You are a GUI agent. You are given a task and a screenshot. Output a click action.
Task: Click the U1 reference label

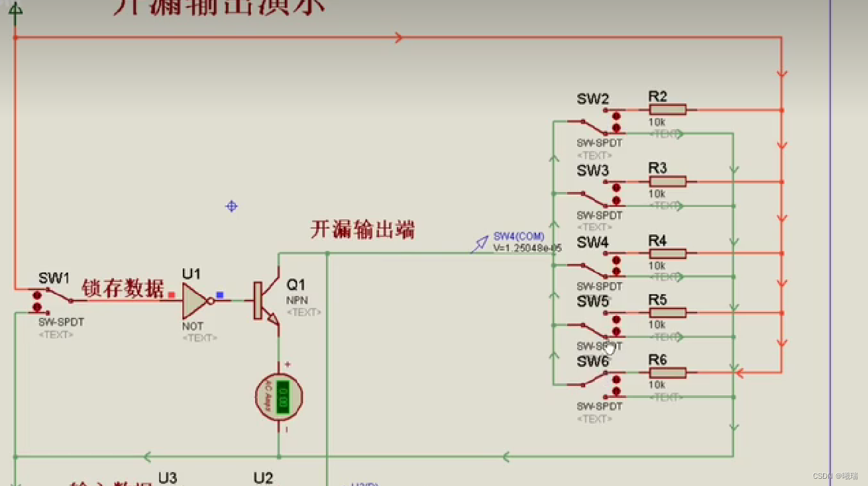coord(191,273)
